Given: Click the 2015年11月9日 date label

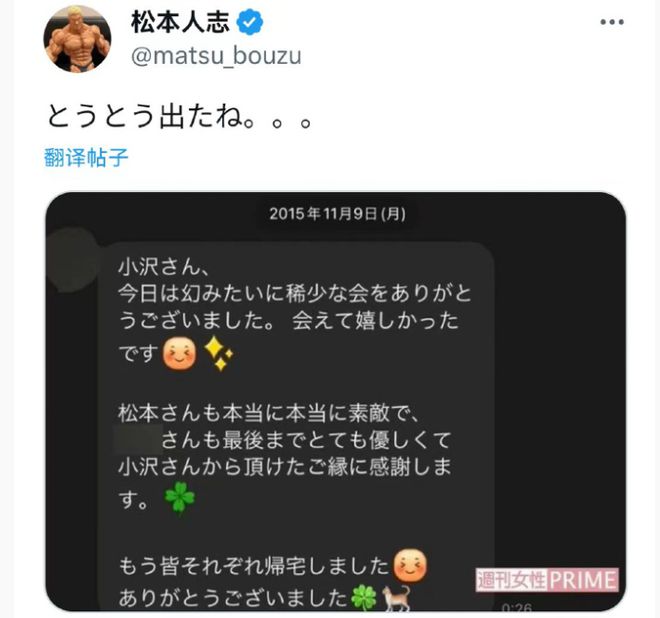Looking at the screenshot, I should click(x=337, y=214).
